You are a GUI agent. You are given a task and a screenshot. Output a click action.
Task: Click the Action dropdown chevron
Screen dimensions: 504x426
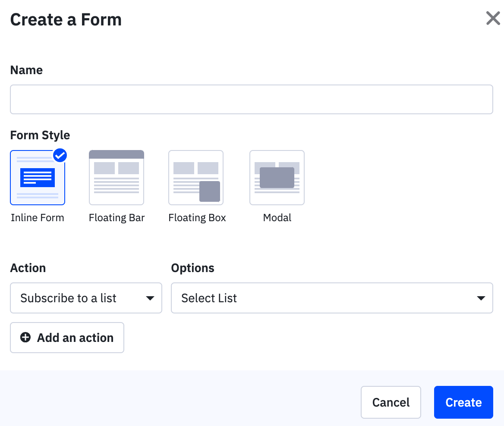pyautogui.click(x=150, y=298)
